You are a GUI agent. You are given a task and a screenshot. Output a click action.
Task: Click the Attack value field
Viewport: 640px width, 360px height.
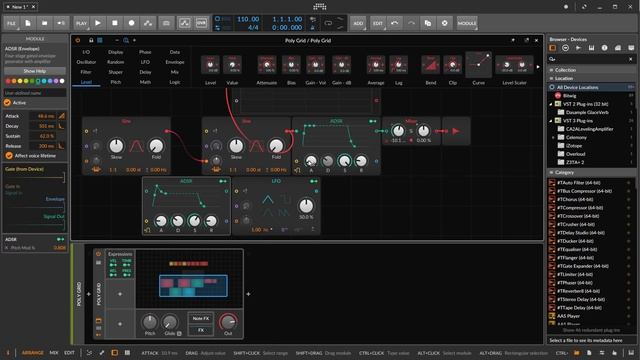point(42,116)
